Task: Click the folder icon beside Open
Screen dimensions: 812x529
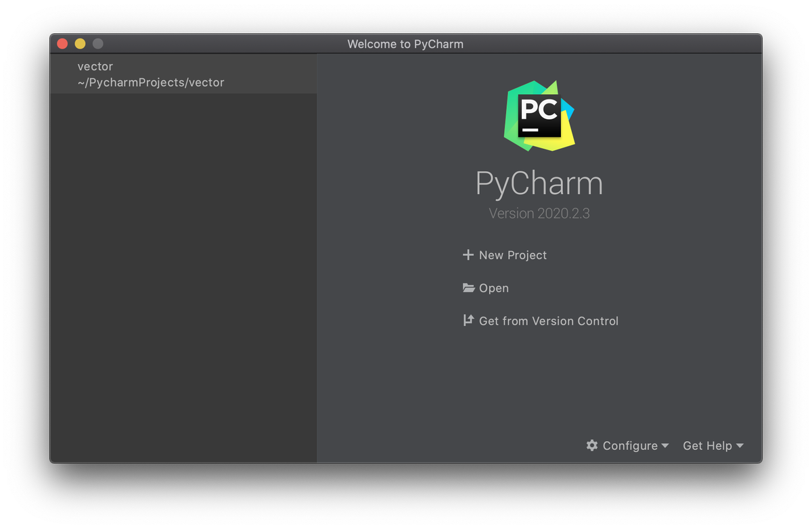Action: (468, 288)
